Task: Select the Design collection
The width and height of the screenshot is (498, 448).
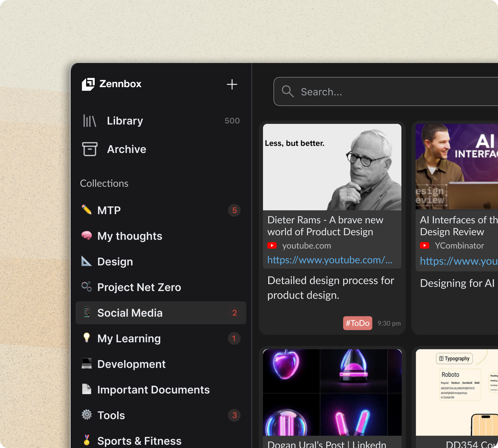Action: tap(161, 261)
